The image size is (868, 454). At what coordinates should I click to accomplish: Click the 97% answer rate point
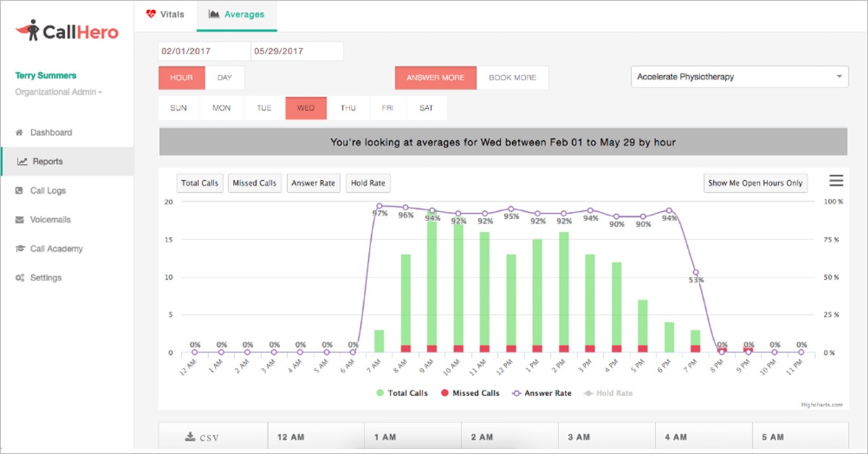point(379,206)
